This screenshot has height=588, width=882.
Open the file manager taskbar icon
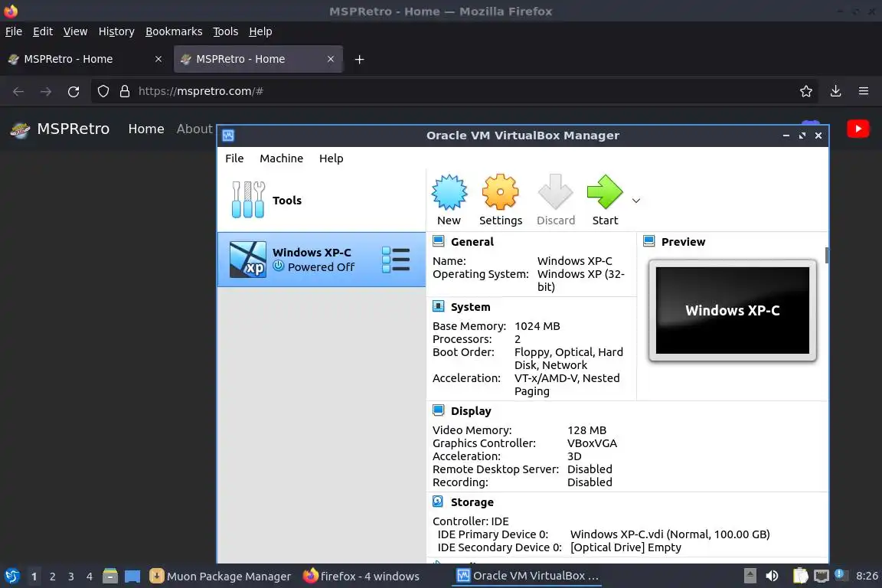110,577
